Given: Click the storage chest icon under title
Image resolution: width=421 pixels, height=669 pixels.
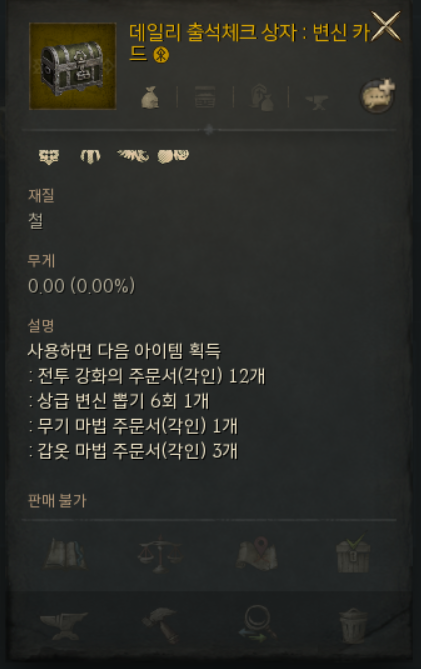Looking at the screenshot, I should (x=205, y=97).
